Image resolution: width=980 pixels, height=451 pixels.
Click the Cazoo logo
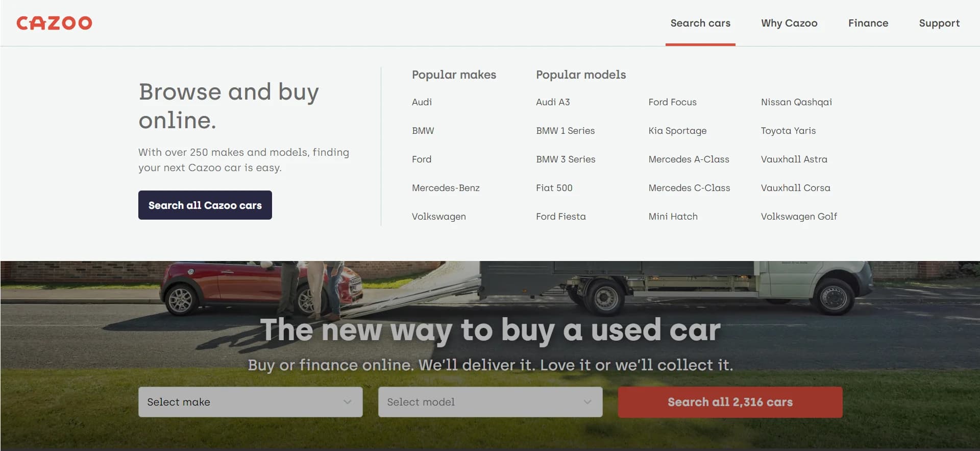(x=54, y=23)
